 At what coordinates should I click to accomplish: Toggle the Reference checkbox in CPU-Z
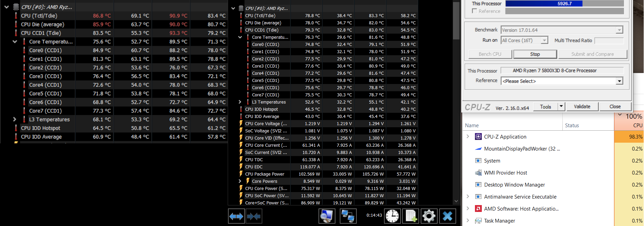(x=475, y=11)
